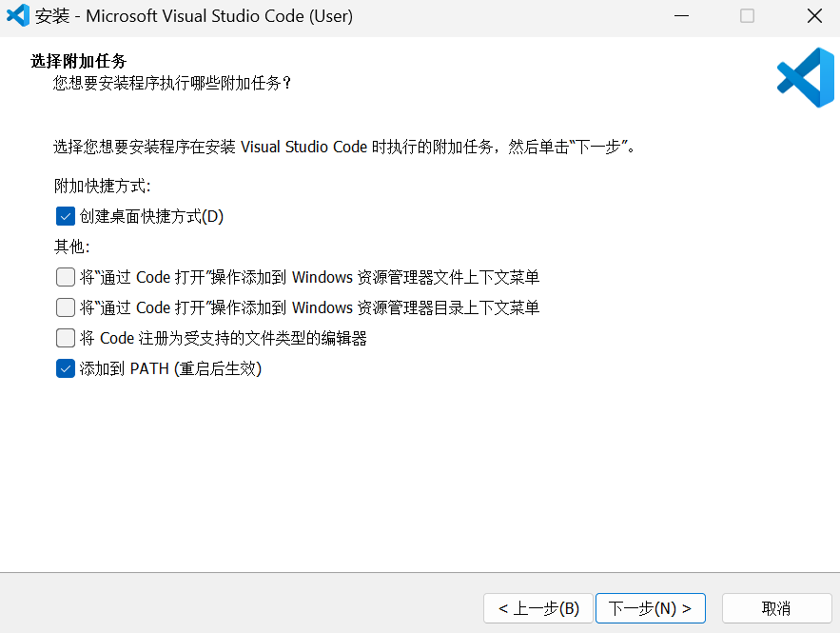Enable 资源管理器目录上下文菜单 option
The height and width of the screenshot is (633, 840).
click(66, 307)
